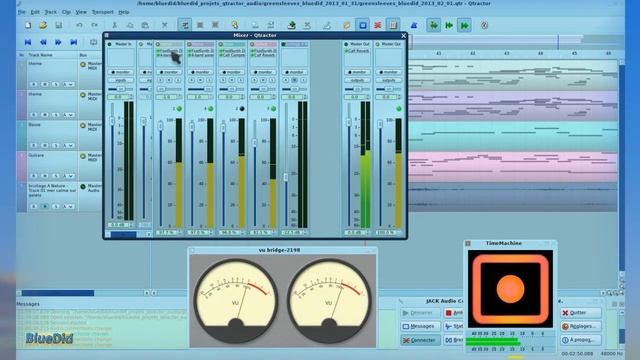Toggle monitor on the first Master Out strip
640x360 pixels.
pos(357,72)
